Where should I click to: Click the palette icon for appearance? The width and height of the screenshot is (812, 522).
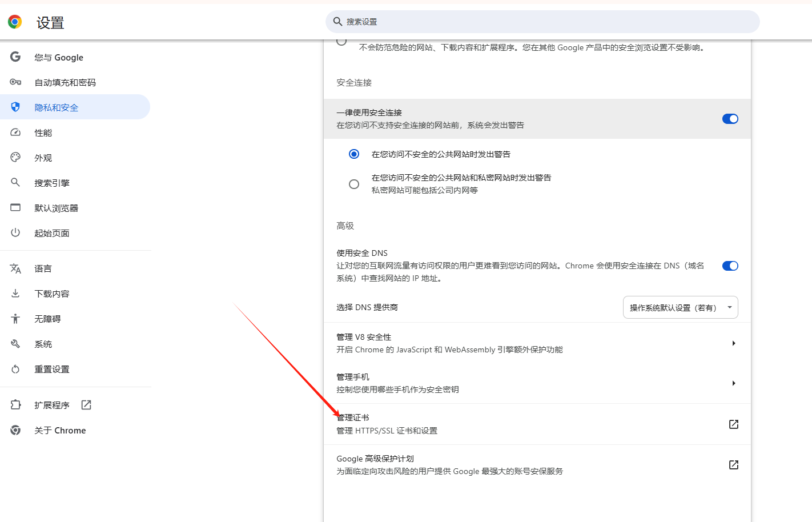coord(15,157)
